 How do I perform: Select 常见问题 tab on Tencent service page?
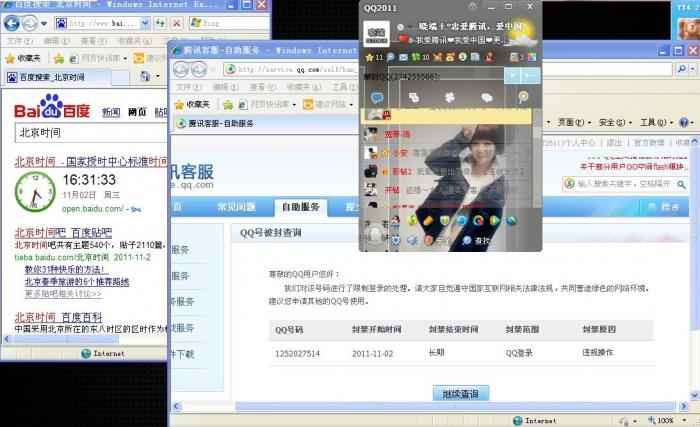coord(237,207)
